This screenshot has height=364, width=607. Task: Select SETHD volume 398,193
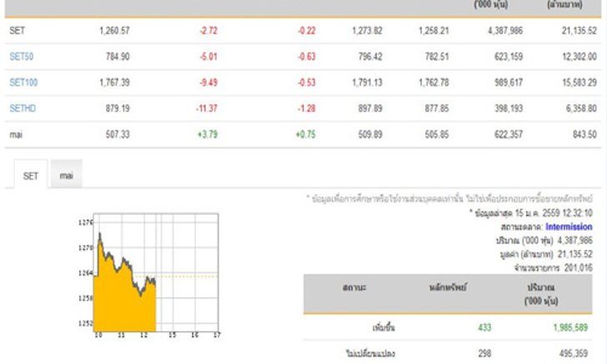click(509, 108)
